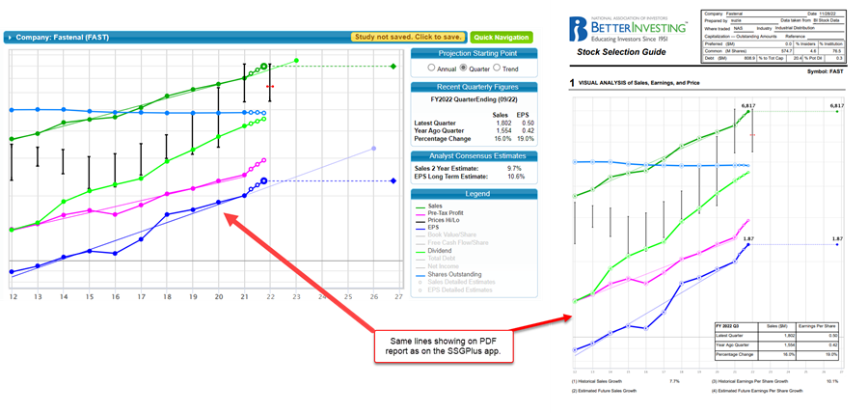Image resolution: width=868 pixels, height=413 pixels.
Task: Click the Shares Outstanding data point at year 13
Action: pos(37,109)
